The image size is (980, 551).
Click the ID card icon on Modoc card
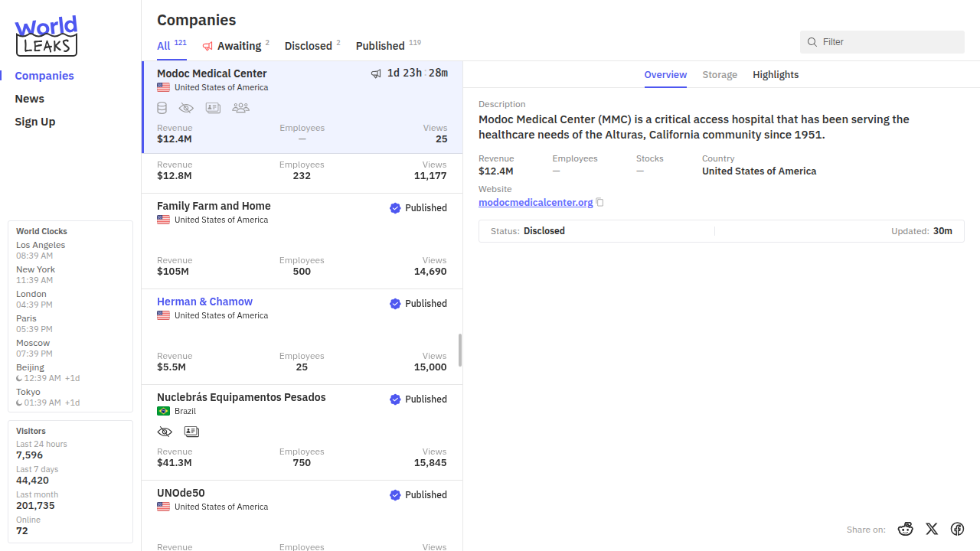213,108
